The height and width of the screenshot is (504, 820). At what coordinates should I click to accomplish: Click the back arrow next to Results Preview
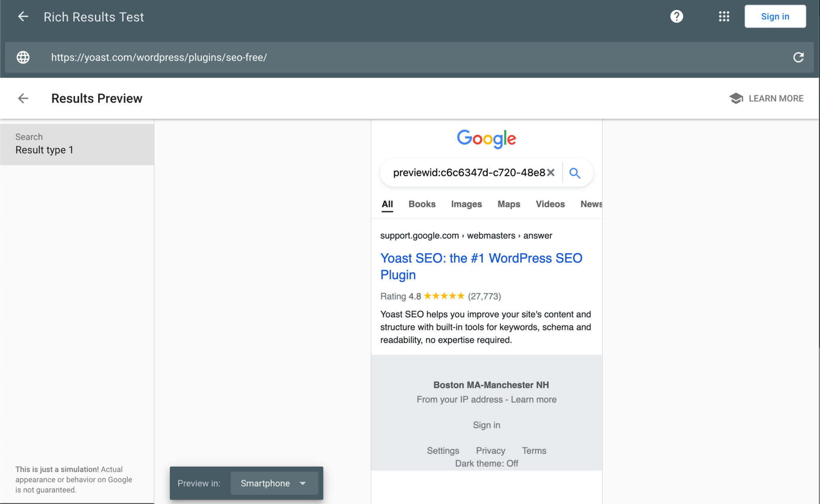click(x=24, y=98)
